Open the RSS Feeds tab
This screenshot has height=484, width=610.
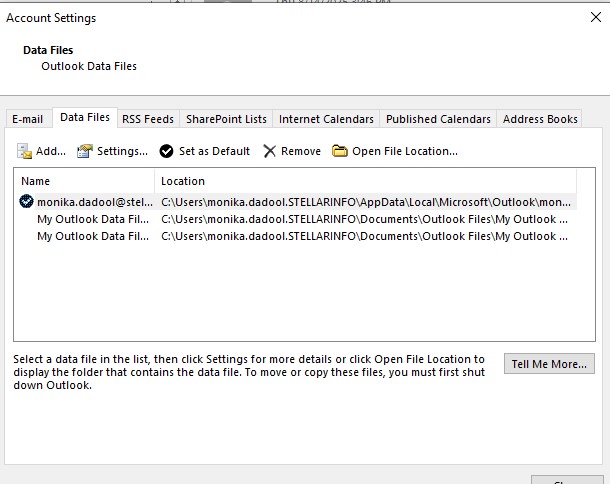coord(148,119)
